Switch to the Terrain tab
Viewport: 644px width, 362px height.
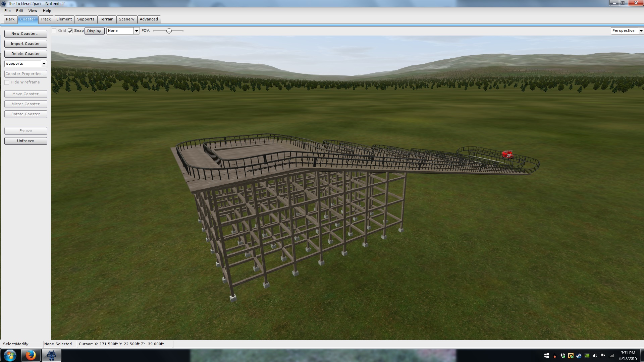point(106,19)
